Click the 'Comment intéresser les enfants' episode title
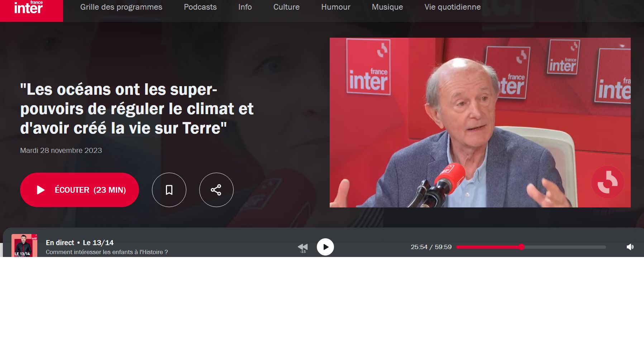 [x=107, y=252]
